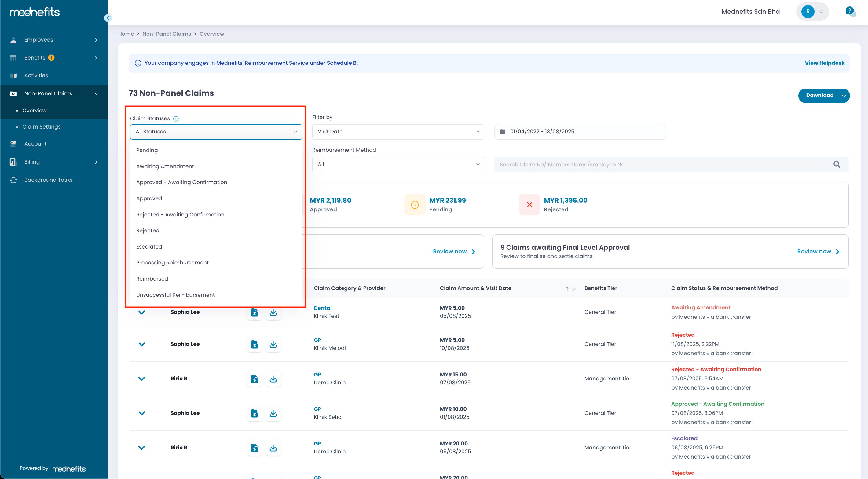
Task: Click the Klinik Setia claim download icon
Action: (x=273, y=413)
